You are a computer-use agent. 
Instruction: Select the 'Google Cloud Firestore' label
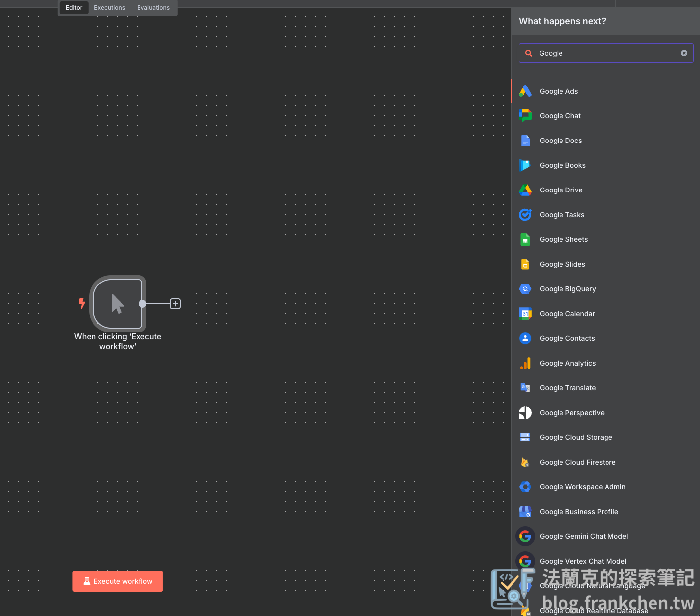pyautogui.click(x=578, y=462)
